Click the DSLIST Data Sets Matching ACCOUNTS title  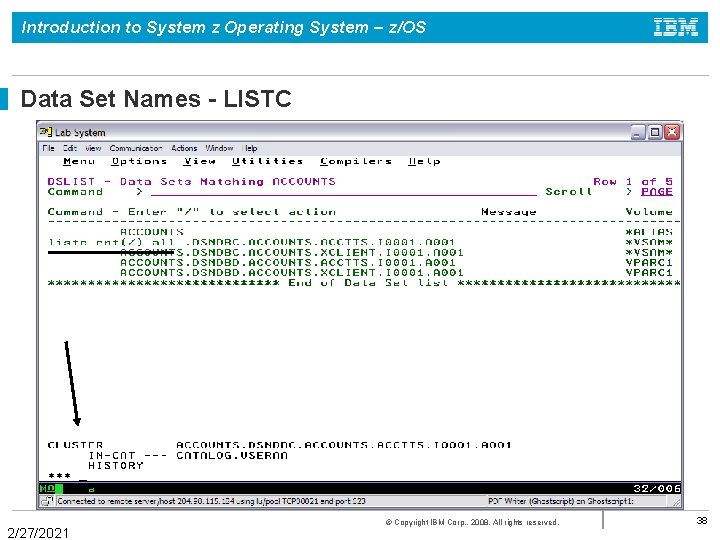pos(191,181)
